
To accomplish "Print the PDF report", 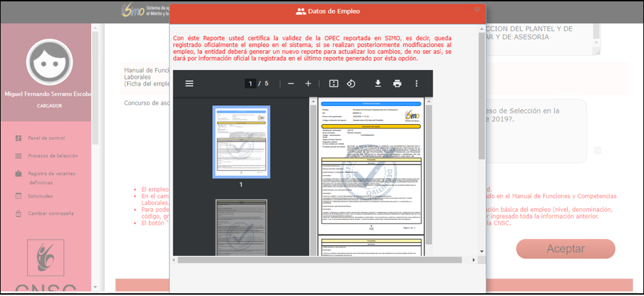I will click(x=397, y=84).
